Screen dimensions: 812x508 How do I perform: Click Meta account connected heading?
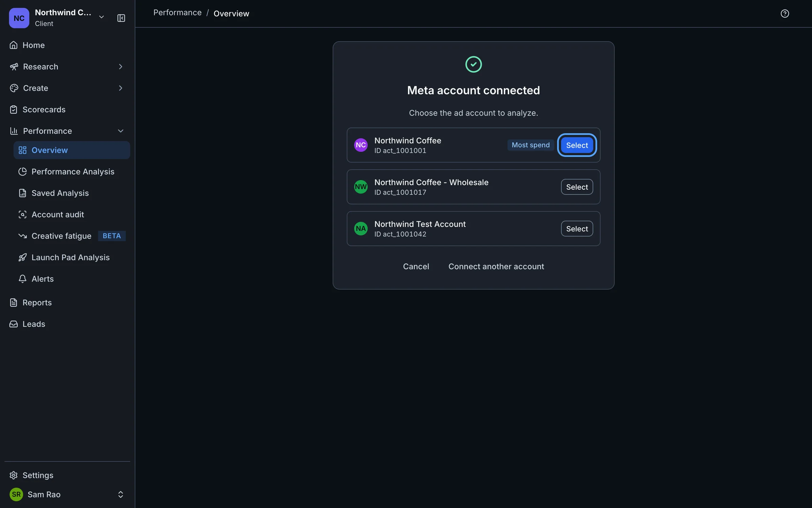473,90
